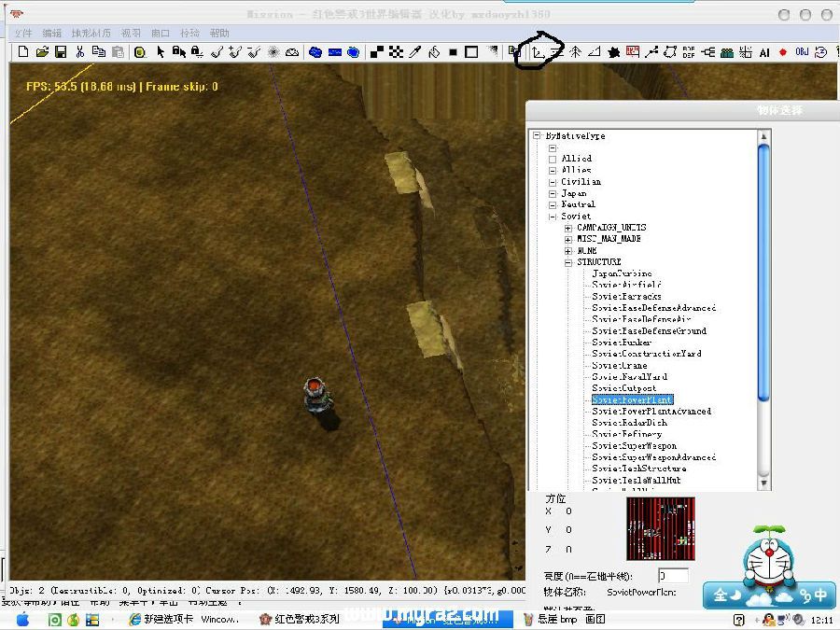
Task: Paste using the clipboard icon
Action: [118, 52]
